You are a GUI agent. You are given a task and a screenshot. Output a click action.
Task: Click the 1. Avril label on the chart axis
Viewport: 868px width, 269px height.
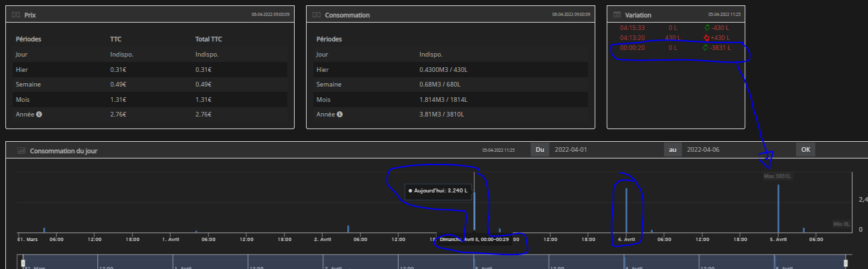(171, 238)
